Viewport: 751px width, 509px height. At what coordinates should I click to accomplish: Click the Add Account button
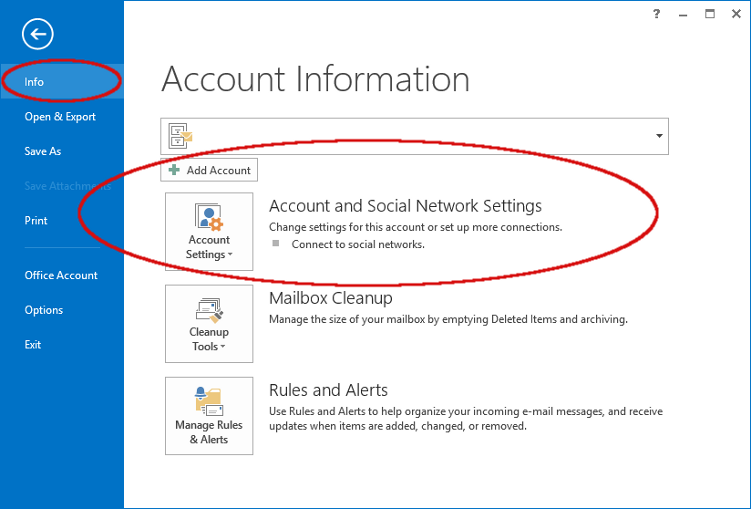[x=209, y=170]
